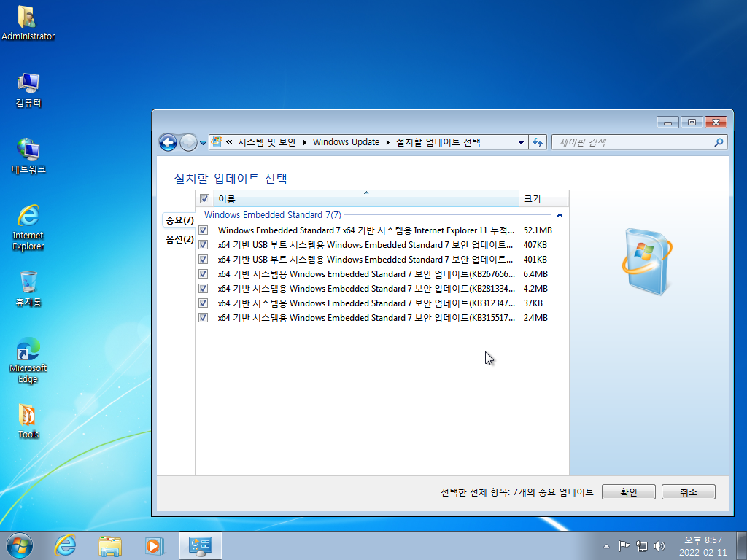Click the Windows Embedded Standard 7(7) group header
The image size is (747, 560).
pyautogui.click(x=273, y=215)
